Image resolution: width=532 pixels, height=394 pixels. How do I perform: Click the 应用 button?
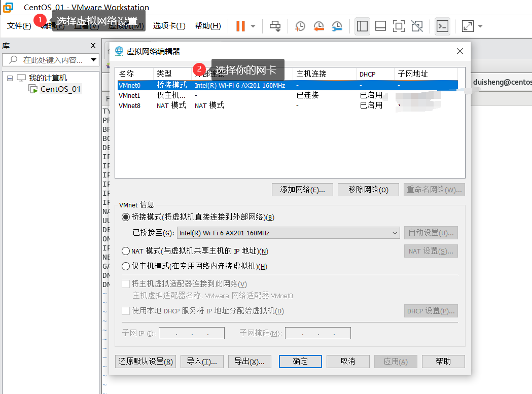pos(396,362)
